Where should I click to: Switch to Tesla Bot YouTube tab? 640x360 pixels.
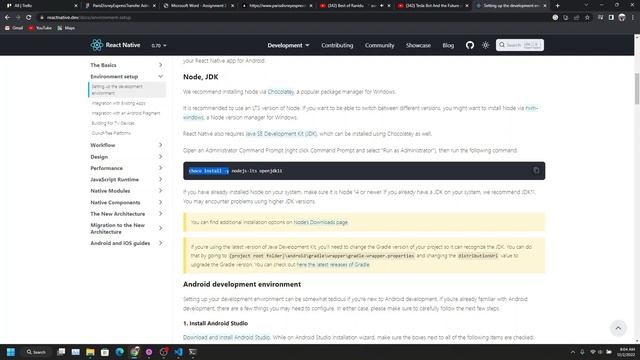tap(433, 6)
